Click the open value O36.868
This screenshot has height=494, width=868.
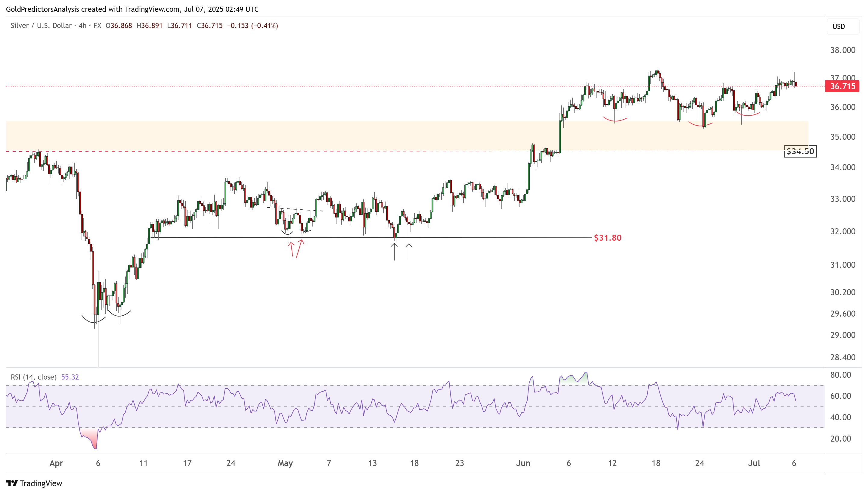(x=119, y=26)
